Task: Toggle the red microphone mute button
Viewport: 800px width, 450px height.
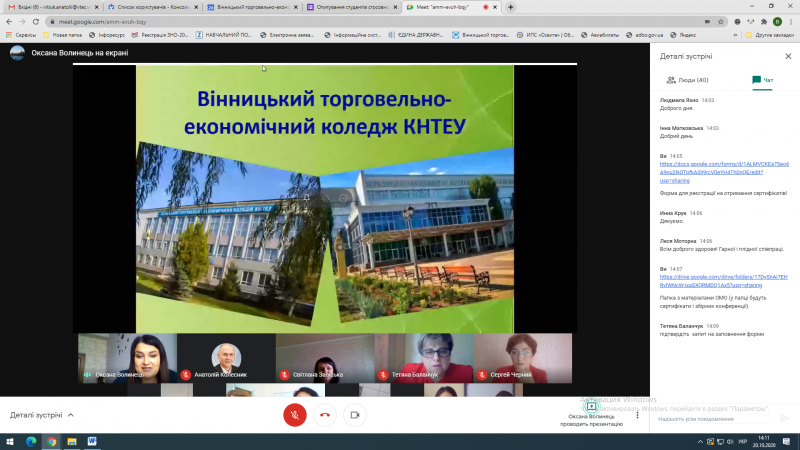Action: click(x=294, y=415)
